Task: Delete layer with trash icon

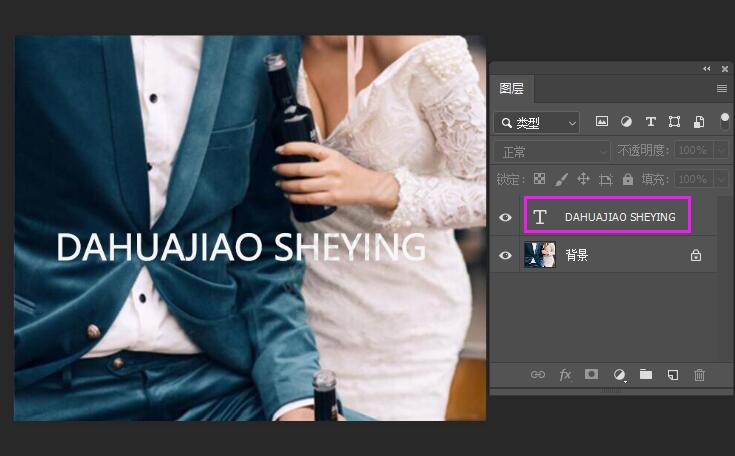Action: coord(699,374)
